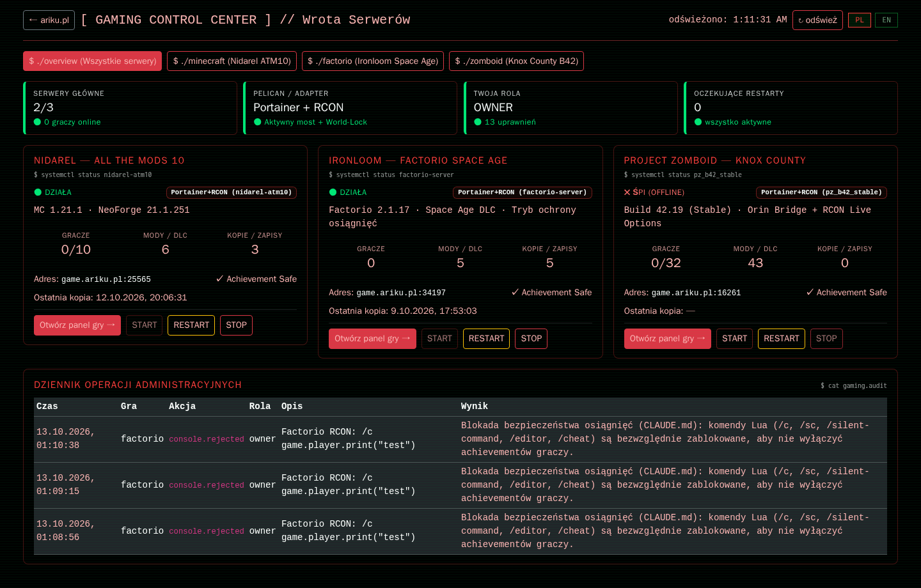Click Nidarel last backup timestamp 12.10.2026, 20:06:31
This screenshot has width=921, height=588.
point(141,298)
